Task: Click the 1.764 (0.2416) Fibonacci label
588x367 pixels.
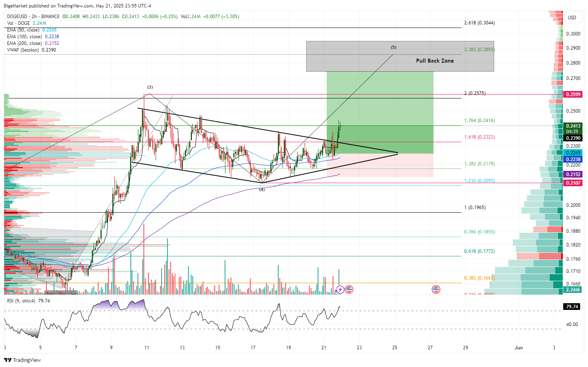Action: (x=480, y=120)
